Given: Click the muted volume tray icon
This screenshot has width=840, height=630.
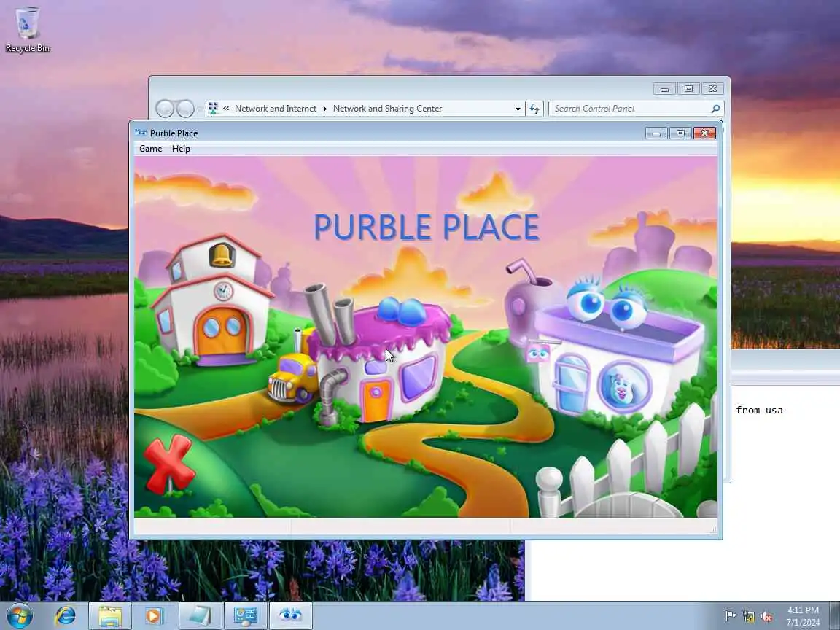Looking at the screenshot, I should [766, 617].
